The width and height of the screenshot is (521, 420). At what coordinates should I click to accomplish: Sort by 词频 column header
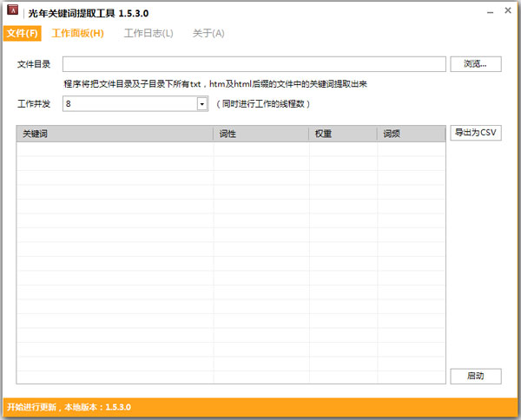click(412, 134)
